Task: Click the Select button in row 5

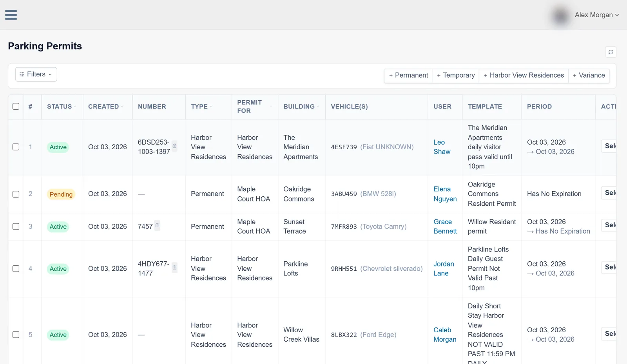Action: (609, 334)
